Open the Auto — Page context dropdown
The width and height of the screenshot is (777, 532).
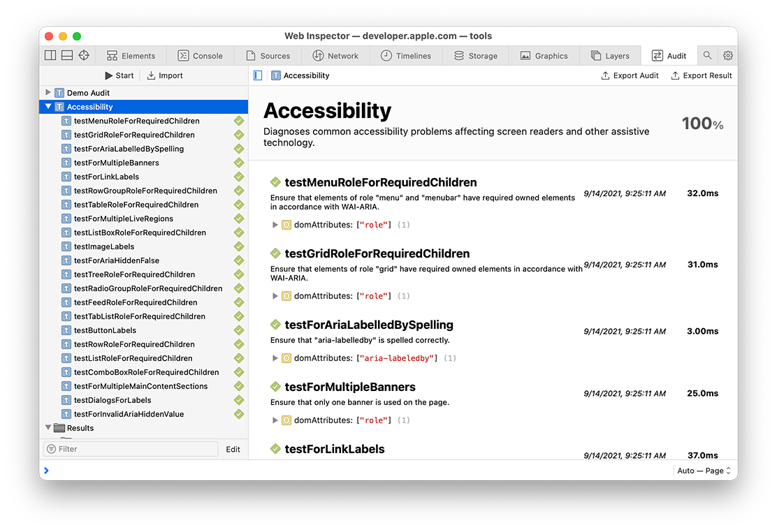(x=704, y=471)
